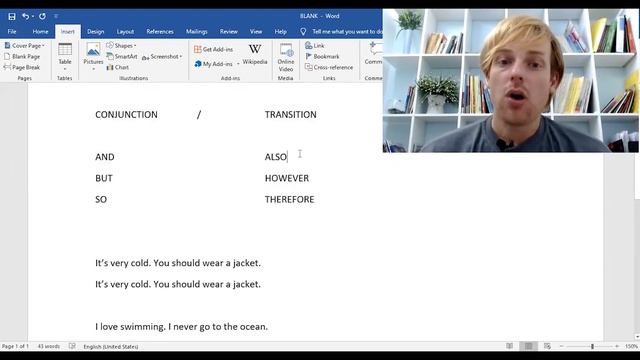Insert a SmartArt graphic
640x360 pixels.
(122, 56)
